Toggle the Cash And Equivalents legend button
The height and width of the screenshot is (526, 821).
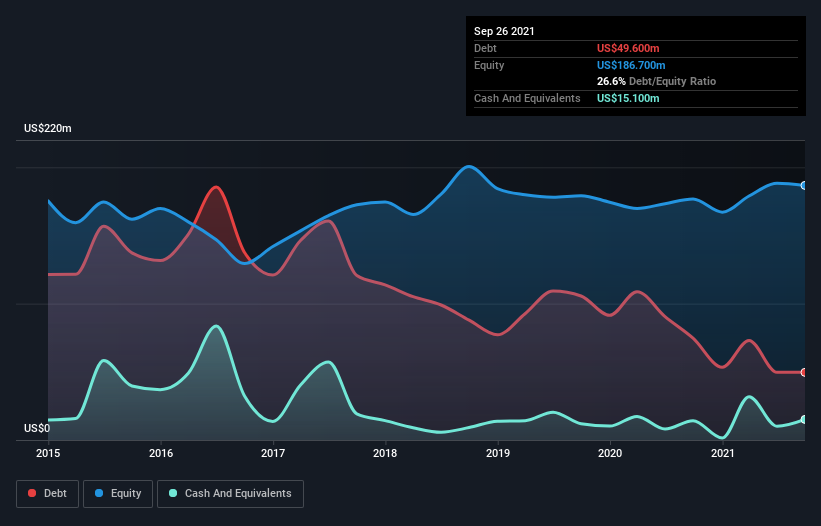[230, 494]
